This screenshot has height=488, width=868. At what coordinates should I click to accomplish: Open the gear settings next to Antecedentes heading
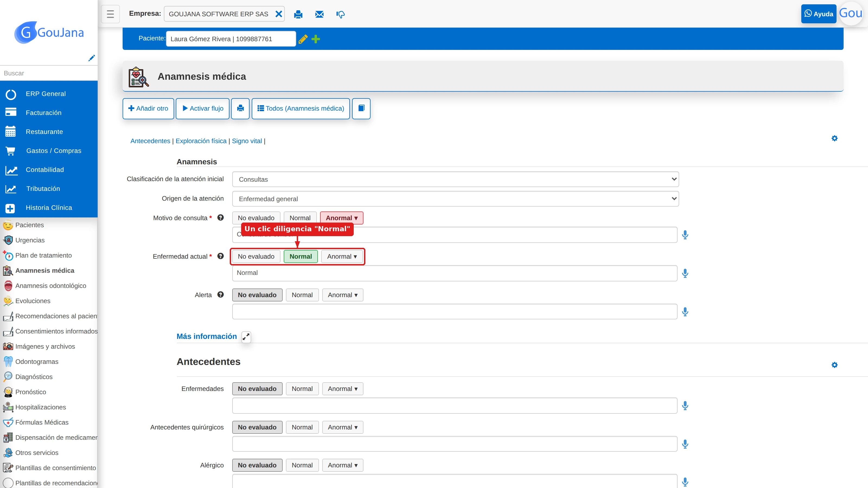coord(834,365)
